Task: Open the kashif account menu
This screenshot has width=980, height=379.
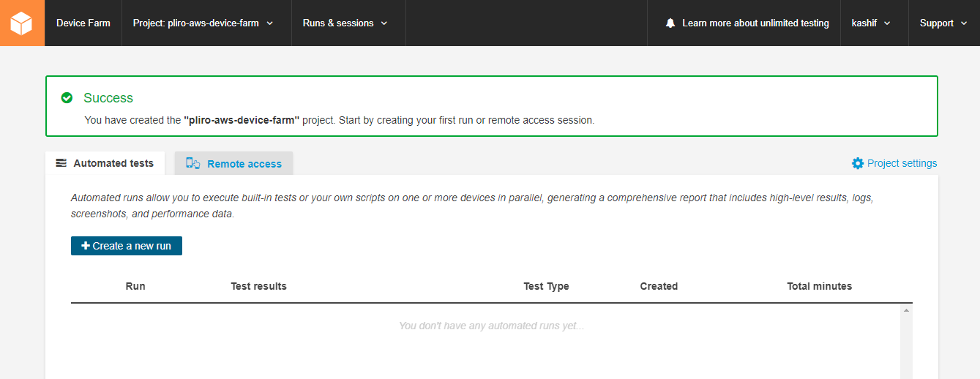Action: (x=871, y=23)
